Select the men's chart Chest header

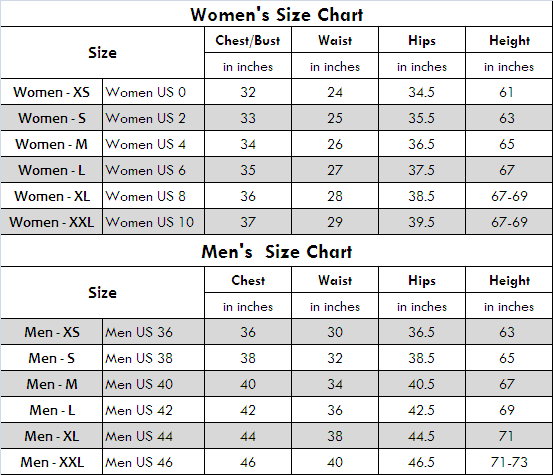248,280
